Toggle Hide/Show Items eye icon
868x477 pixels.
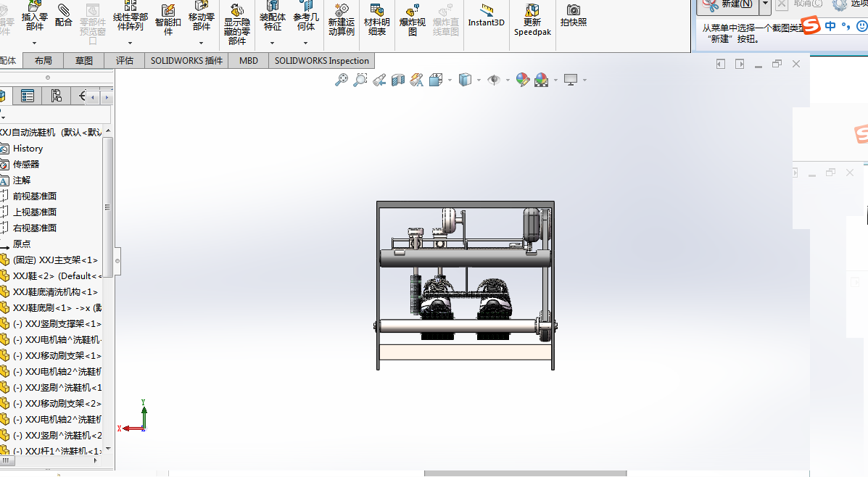coord(494,80)
